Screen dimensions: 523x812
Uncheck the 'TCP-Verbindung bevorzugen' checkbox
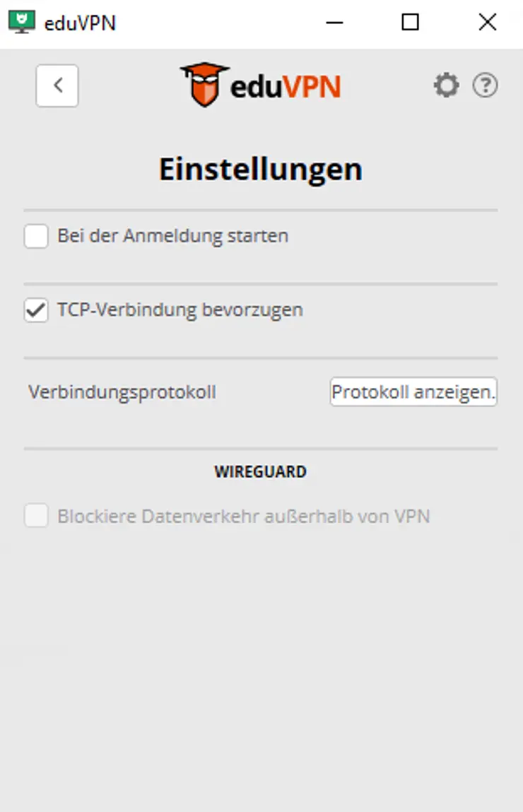tap(36, 310)
